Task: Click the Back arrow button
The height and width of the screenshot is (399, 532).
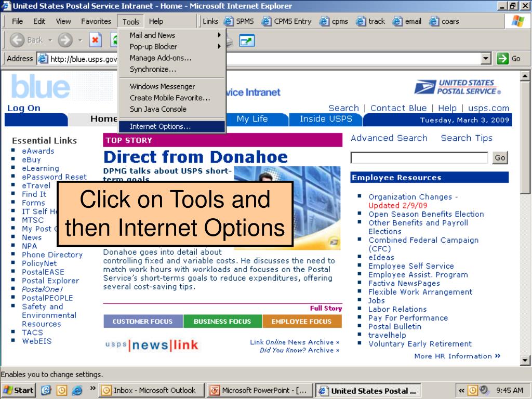Action: [17, 40]
